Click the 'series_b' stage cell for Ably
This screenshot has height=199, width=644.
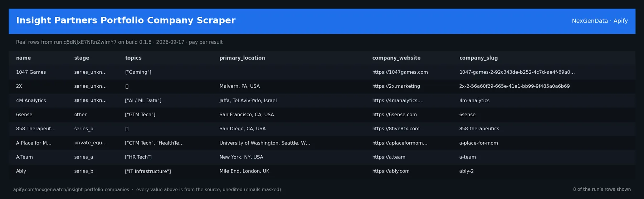[84, 171]
